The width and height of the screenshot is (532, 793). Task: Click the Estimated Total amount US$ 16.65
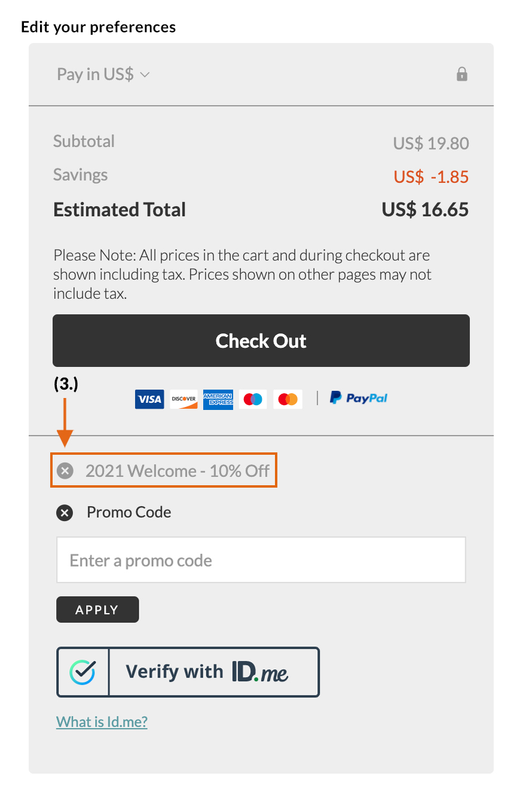tap(425, 210)
